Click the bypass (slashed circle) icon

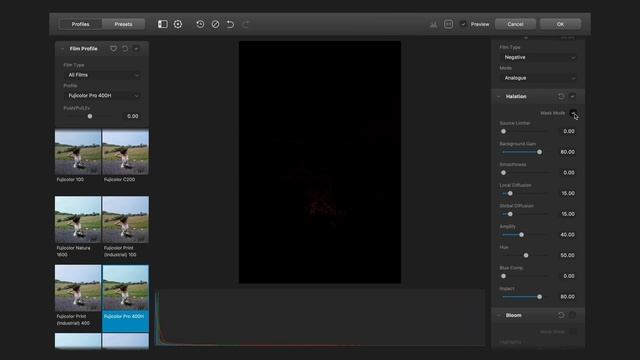tap(216, 24)
